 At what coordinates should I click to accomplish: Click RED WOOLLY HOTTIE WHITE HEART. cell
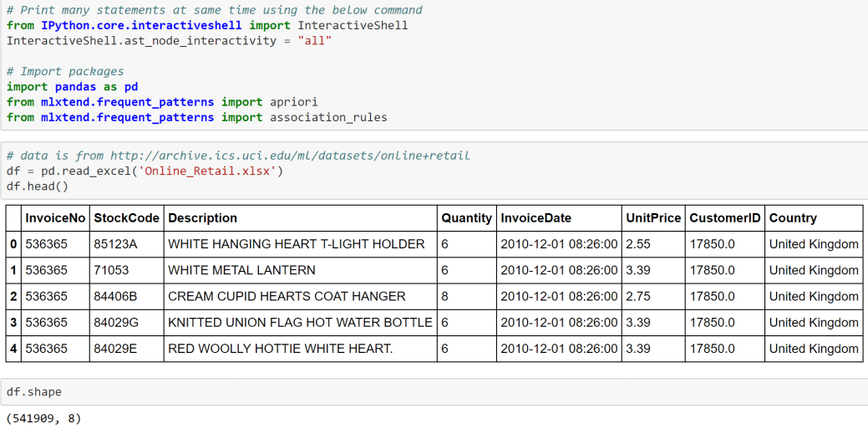(x=301, y=349)
